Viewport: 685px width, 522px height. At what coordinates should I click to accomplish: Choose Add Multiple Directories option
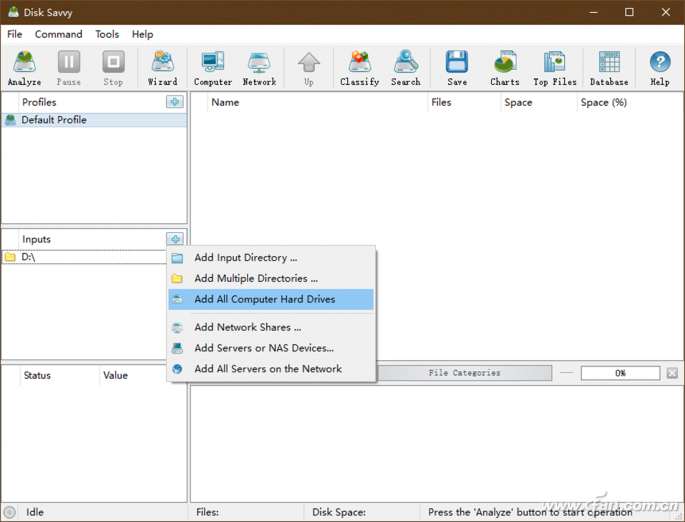[x=271, y=278]
